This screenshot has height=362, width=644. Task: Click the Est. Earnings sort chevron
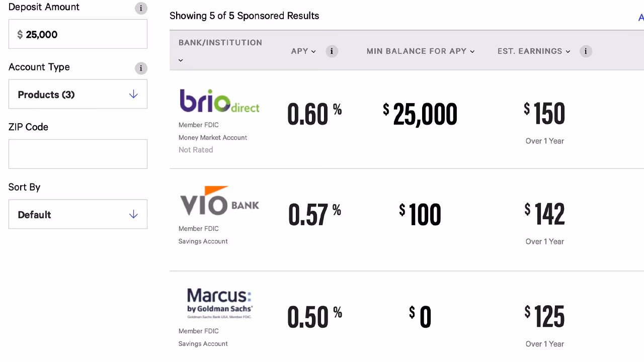click(x=568, y=51)
